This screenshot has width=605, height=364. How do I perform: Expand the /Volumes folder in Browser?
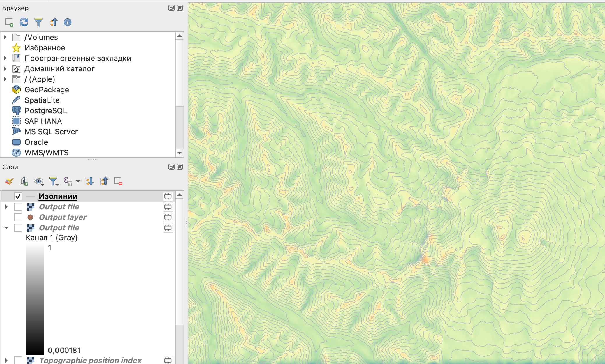[5, 37]
